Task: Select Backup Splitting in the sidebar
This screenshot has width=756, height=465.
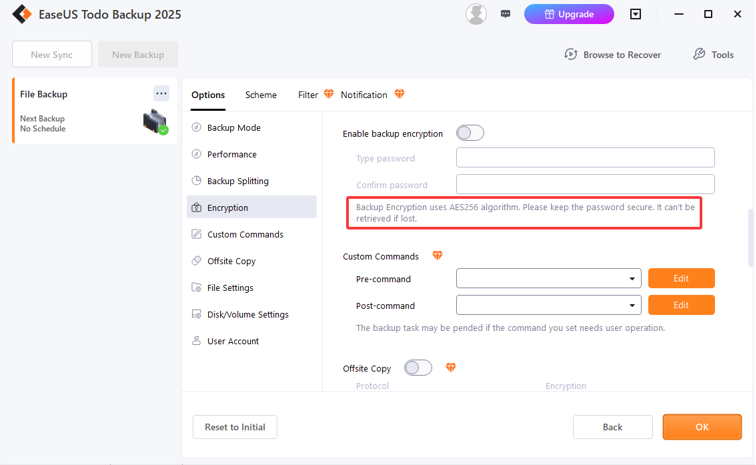Action: (x=237, y=181)
